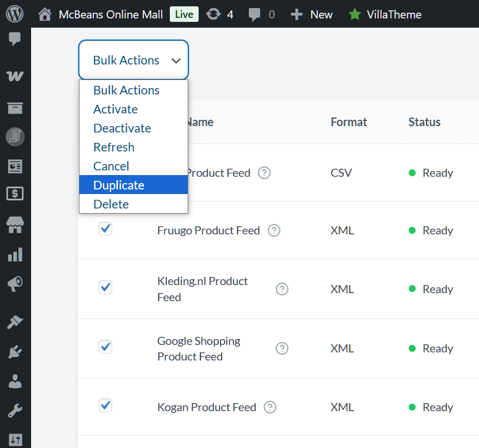Uncheck the Kleding.nl Product Feed checkbox

click(105, 287)
